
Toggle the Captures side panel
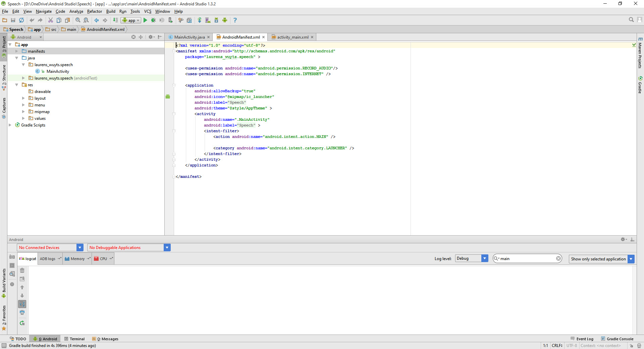tap(4, 108)
